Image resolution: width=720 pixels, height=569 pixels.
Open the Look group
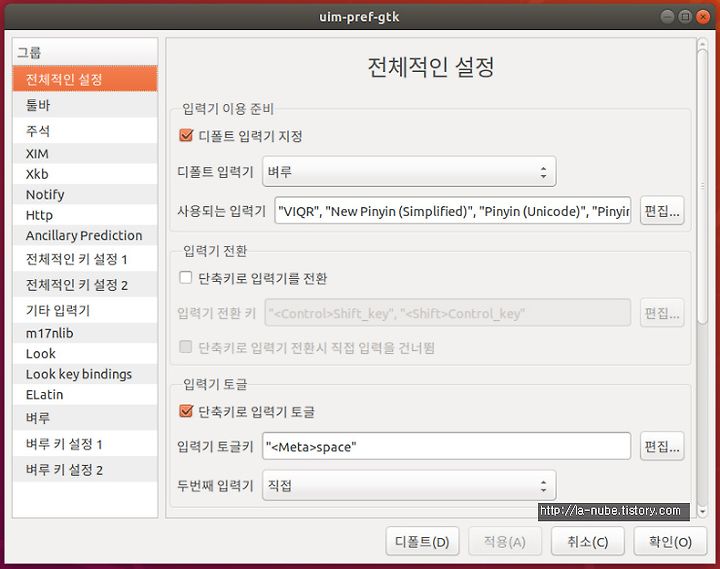pyautogui.click(x=85, y=353)
